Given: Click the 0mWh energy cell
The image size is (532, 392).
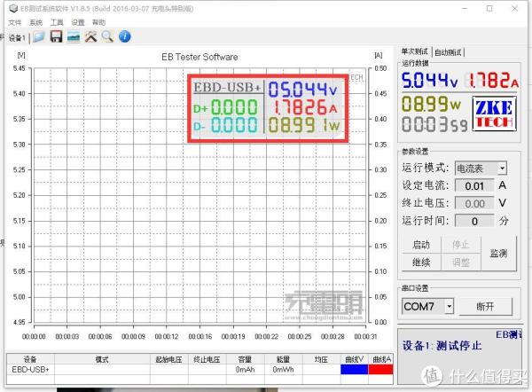Looking at the screenshot, I should (283, 369).
